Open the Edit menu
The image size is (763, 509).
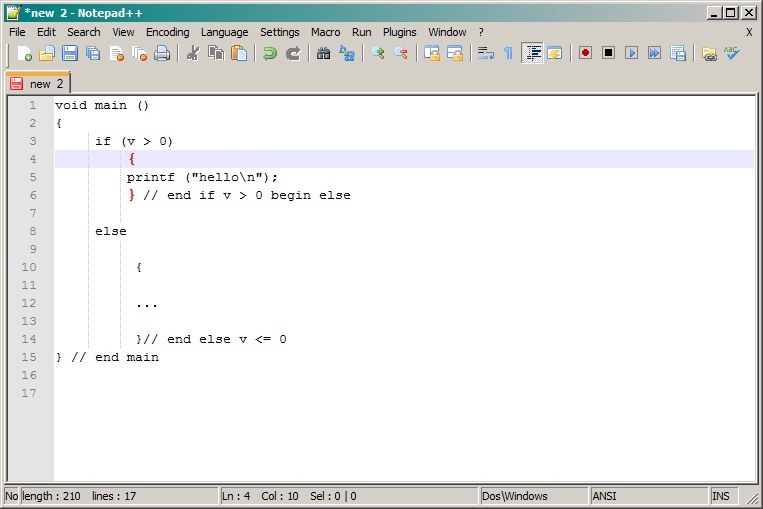[x=46, y=32]
